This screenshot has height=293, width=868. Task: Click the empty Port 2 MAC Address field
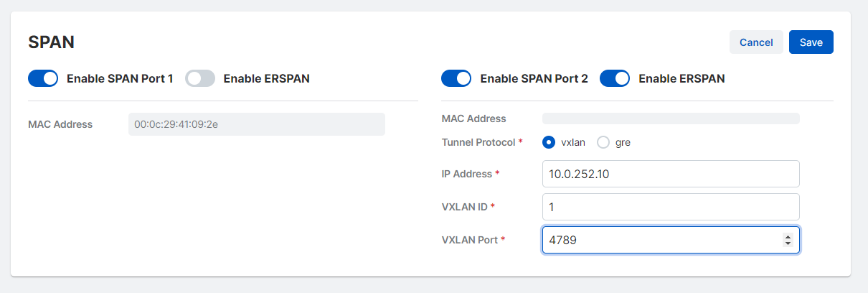tap(670, 118)
